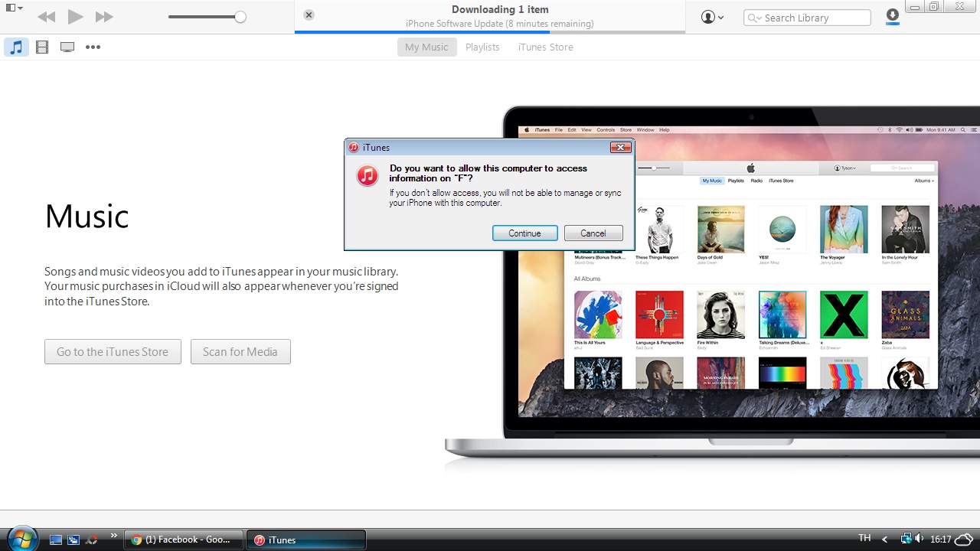The image size is (980, 551).
Task: Click the iTunes taskbar button
Action: point(306,540)
